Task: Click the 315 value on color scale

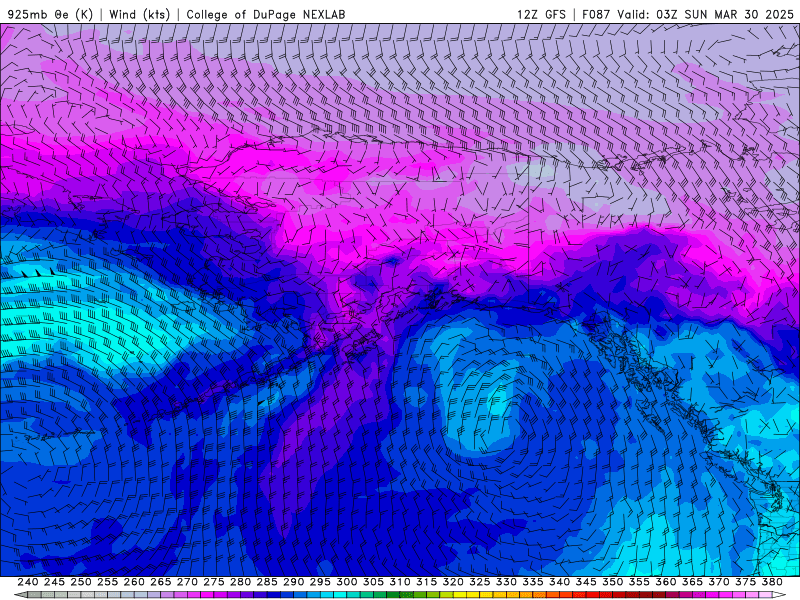Action: coord(427,582)
